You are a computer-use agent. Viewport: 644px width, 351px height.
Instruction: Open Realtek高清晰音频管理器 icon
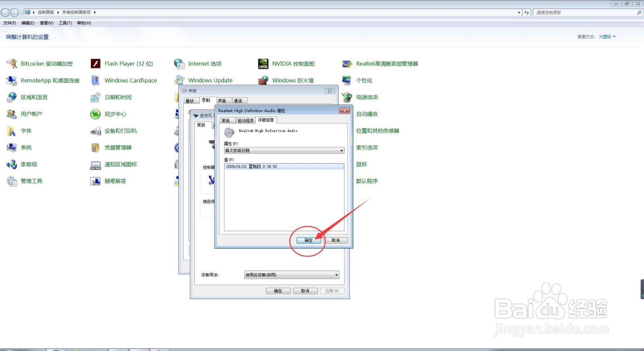[x=347, y=64]
